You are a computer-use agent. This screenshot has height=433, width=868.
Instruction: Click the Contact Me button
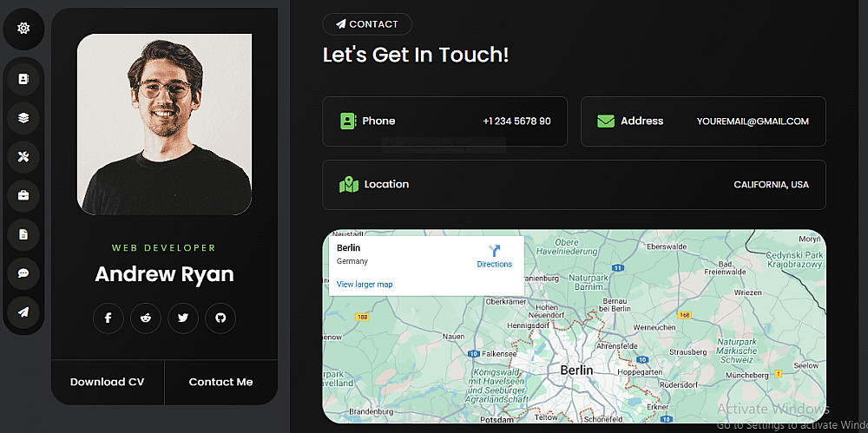[x=220, y=382]
